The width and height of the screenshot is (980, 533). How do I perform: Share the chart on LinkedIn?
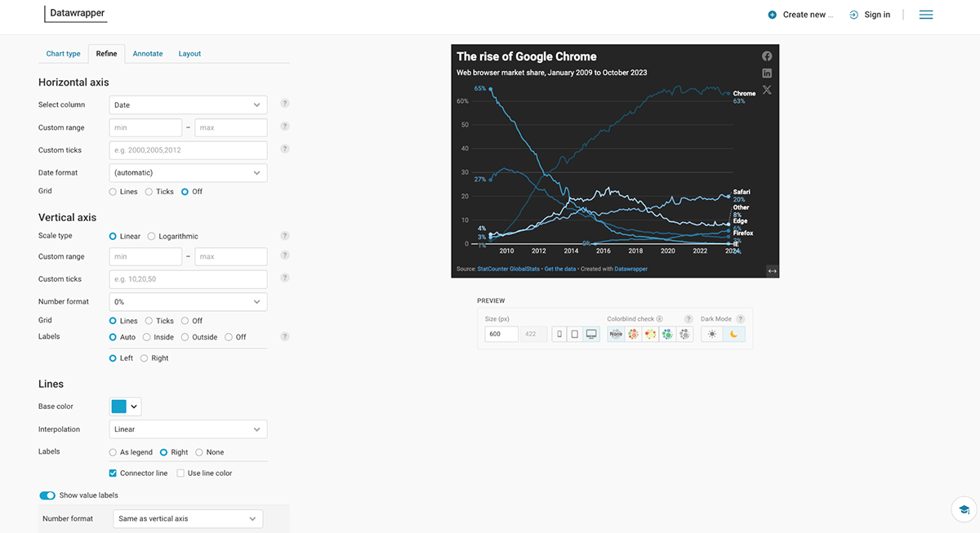[x=766, y=73]
